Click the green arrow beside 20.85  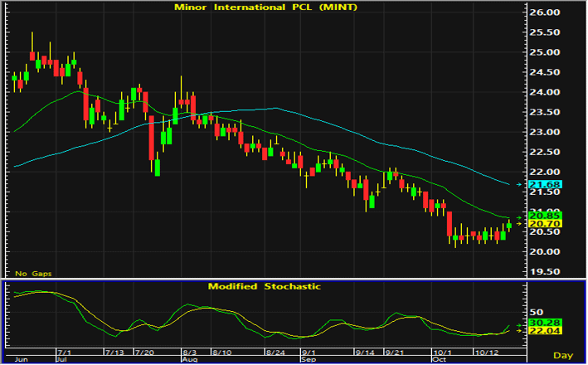pyautogui.click(x=519, y=217)
